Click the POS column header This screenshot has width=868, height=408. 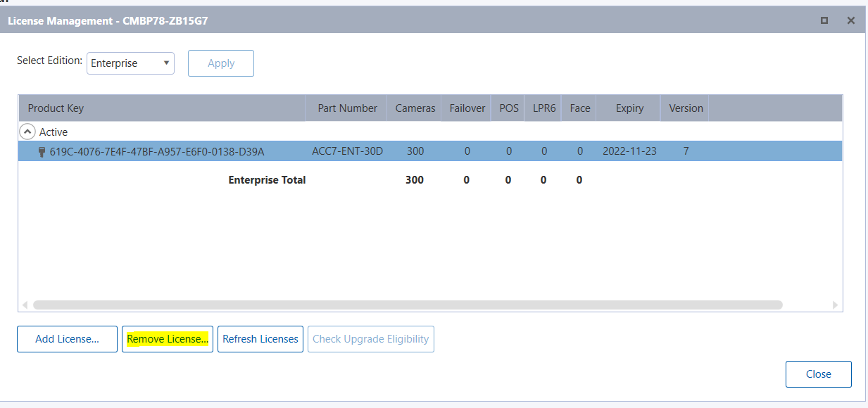pyautogui.click(x=508, y=108)
